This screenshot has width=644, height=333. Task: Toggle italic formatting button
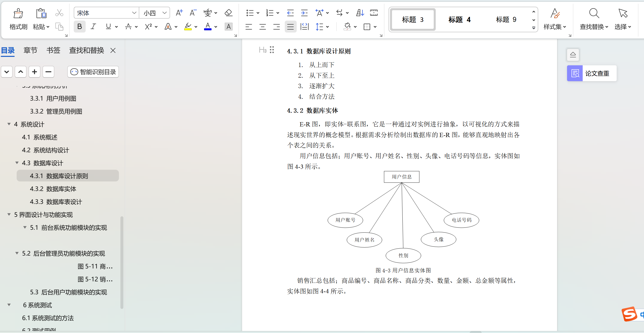(93, 27)
